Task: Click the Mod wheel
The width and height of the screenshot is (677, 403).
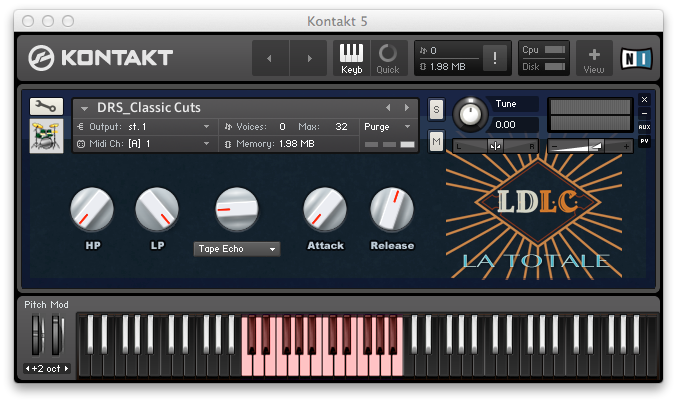Action: [x=57, y=335]
